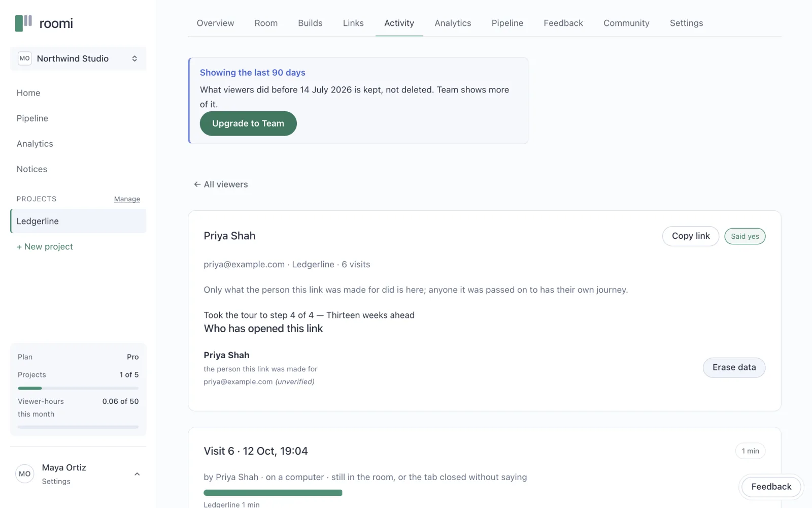Click 'Who has opened this link' heading

click(x=263, y=329)
